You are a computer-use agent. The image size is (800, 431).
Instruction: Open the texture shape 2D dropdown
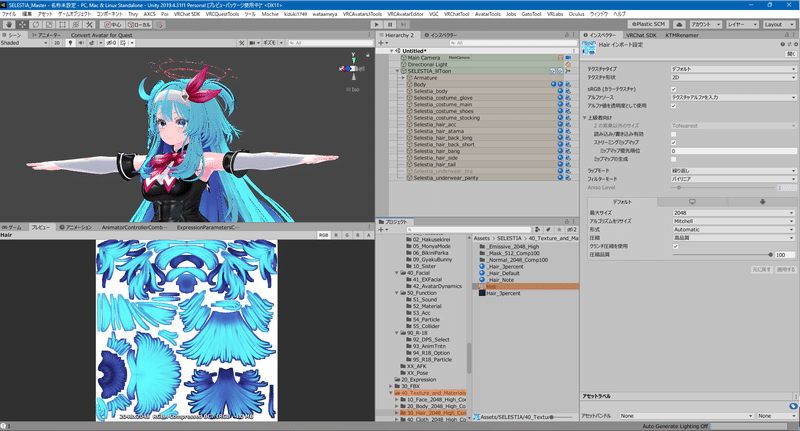tap(733, 78)
